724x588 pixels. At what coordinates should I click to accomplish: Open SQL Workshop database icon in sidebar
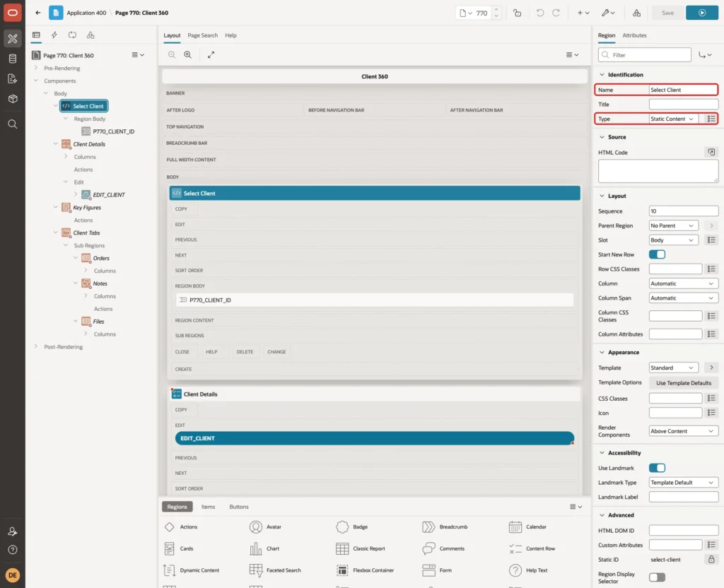13,59
